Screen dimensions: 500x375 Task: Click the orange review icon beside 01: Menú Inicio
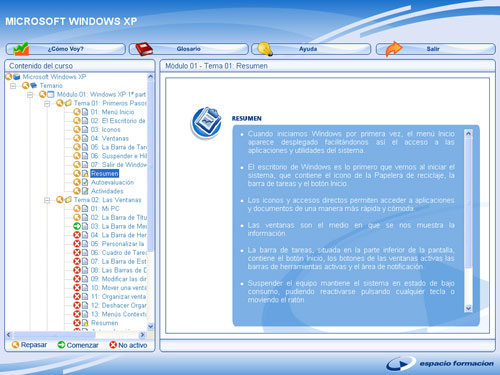(x=77, y=112)
